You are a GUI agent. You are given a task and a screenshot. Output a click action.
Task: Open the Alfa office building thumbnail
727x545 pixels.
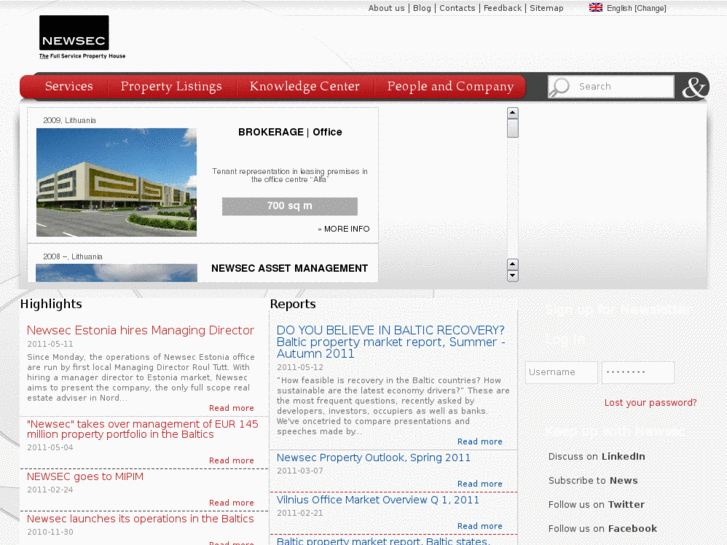116,182
